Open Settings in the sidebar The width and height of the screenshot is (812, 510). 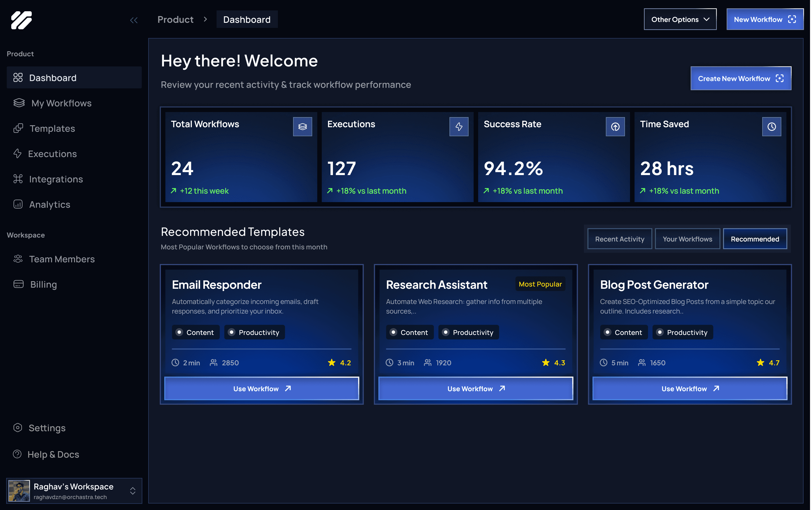(x=47, y=428)
